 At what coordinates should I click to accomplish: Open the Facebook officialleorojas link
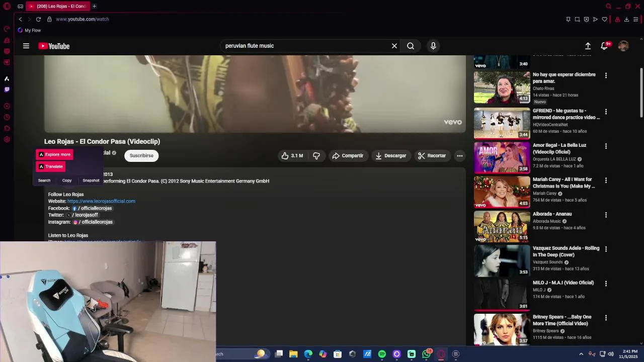(92, 208)
